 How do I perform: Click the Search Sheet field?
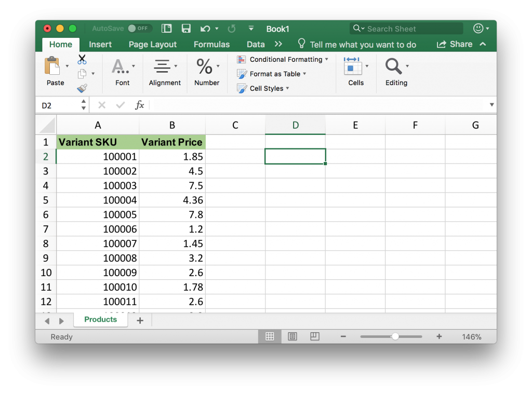410,29
